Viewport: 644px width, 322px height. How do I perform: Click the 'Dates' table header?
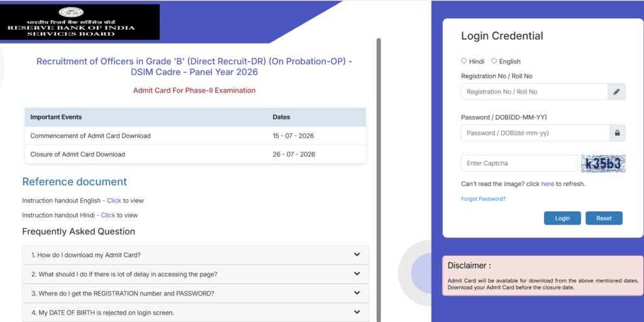click(x=281, y=117)
